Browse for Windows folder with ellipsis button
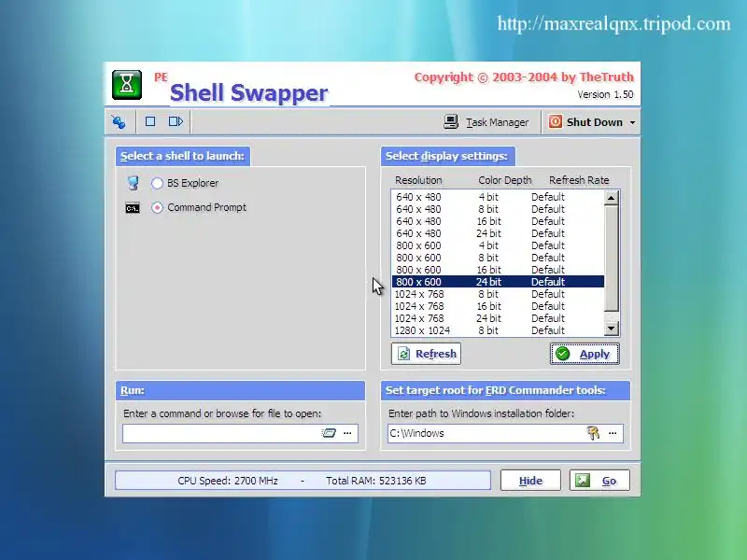747x560 pixels. tap(613, 433)
